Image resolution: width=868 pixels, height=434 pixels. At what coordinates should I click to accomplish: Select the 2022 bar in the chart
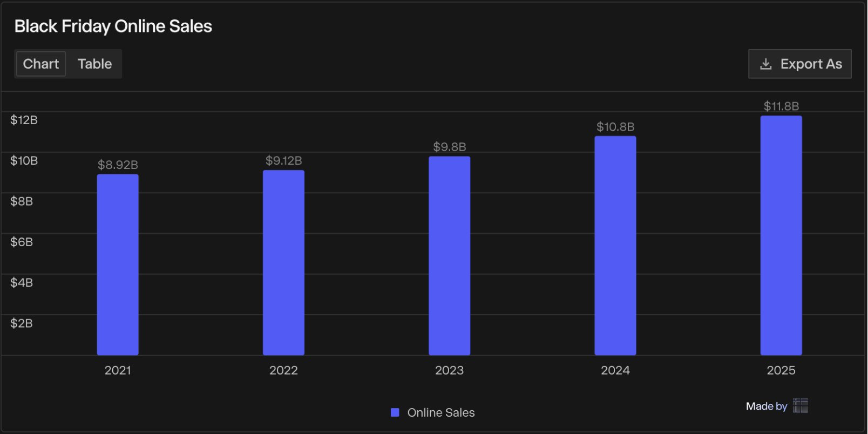pos(283,262)
